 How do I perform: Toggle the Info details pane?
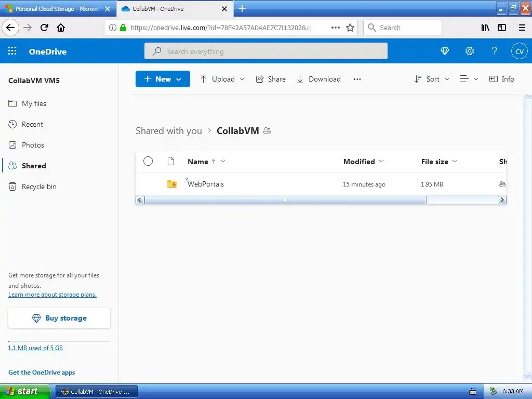click(x=501, y=79)
